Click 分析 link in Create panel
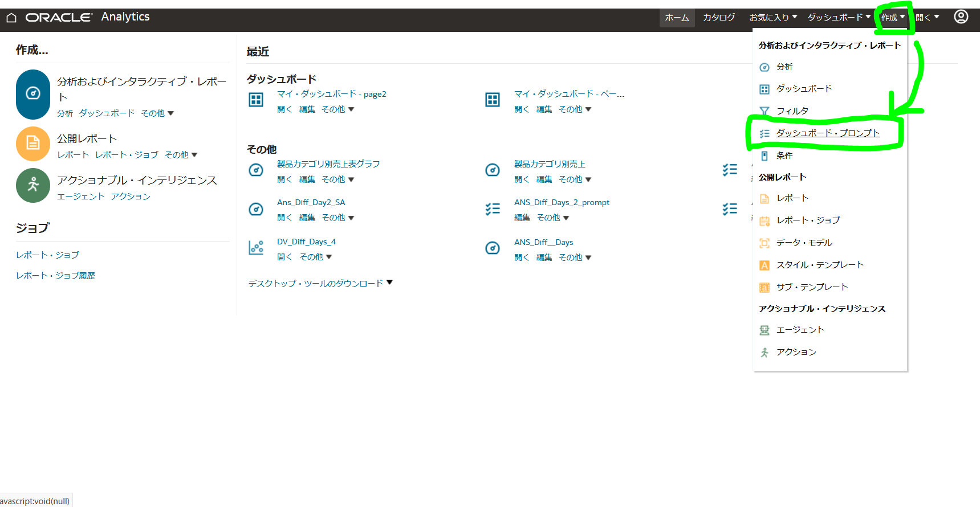Screen dimensions: 980x507 pos(65,113)
